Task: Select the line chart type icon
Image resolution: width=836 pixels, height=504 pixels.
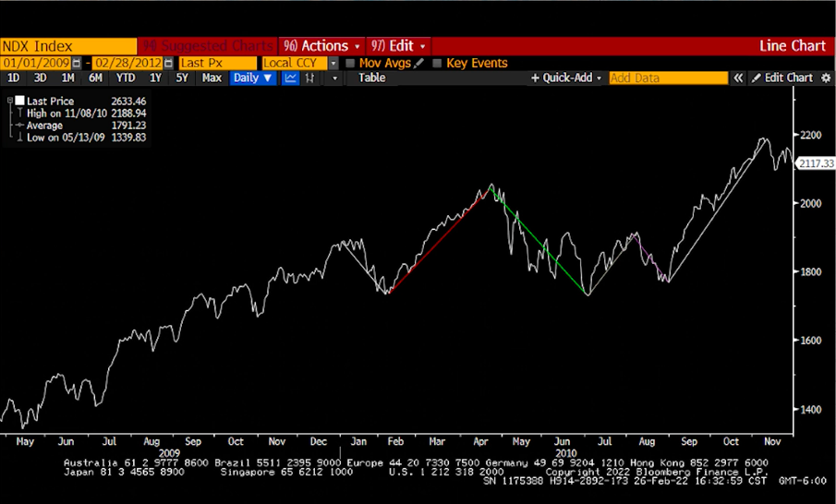Action: pos(291,78)
